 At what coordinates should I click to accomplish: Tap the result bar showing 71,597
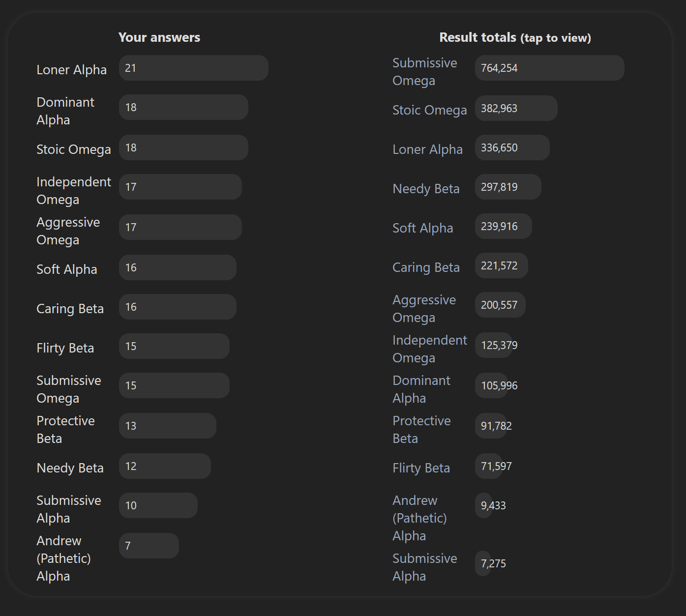(489, 466)
